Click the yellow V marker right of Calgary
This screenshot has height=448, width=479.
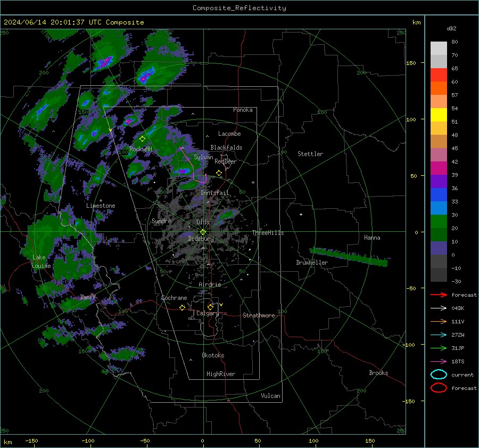221,305
